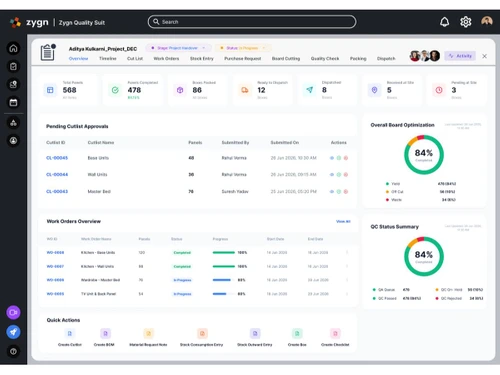Click the blue rocket icon in sidebar
This screenshot has height=375, width=500.
(13, 332)
